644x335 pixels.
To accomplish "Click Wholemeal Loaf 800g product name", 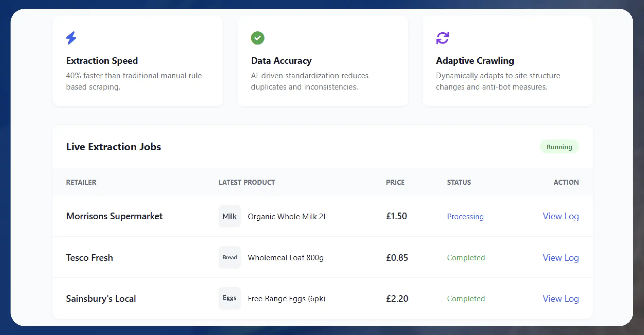I will [x=286, y=258].
